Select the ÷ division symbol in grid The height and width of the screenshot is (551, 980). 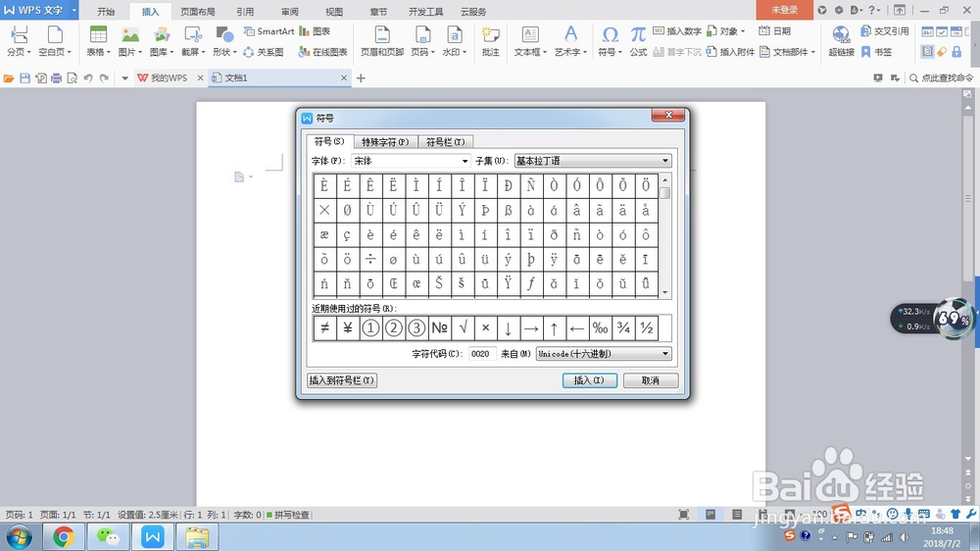(x=370, y=259)
